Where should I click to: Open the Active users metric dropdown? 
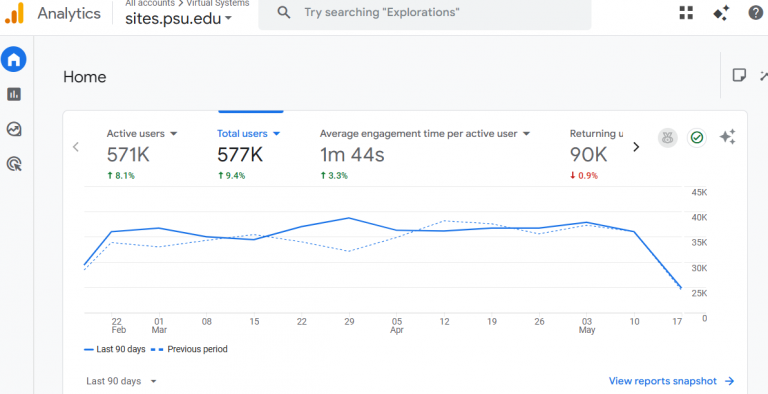tap(142, 133)
